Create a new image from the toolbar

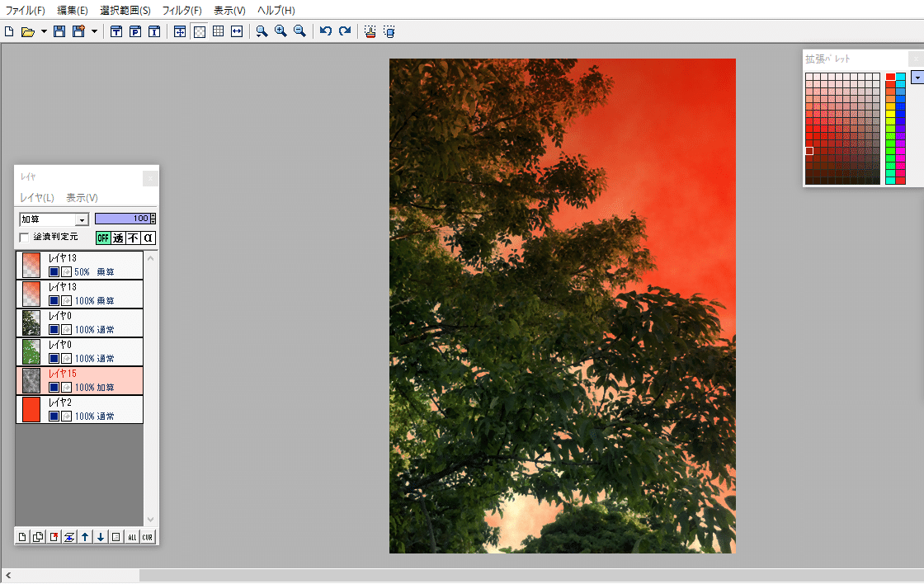[x=9, y=31]
